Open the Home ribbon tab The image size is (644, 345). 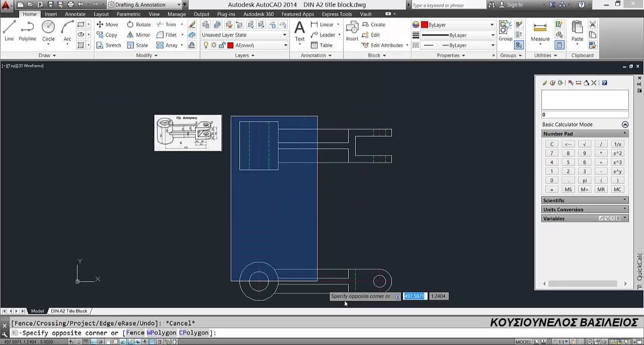pos(30,14)
